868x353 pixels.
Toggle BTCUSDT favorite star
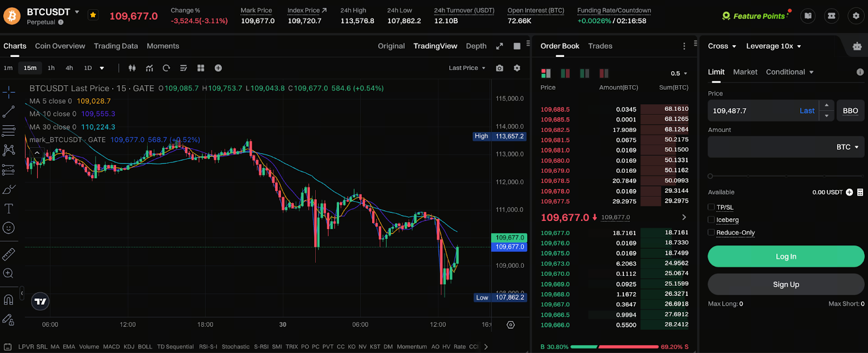pyautogui.click(x=93, y=15)
